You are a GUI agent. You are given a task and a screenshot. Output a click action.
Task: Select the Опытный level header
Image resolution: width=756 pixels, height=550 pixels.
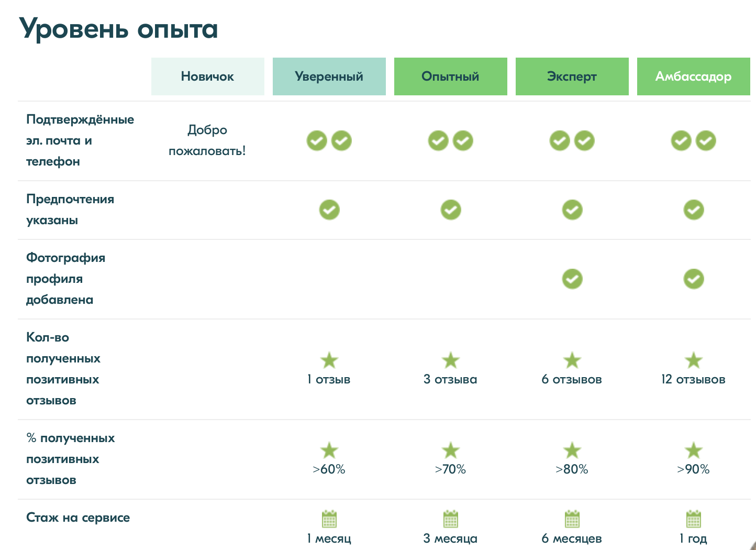pos(451,76)
